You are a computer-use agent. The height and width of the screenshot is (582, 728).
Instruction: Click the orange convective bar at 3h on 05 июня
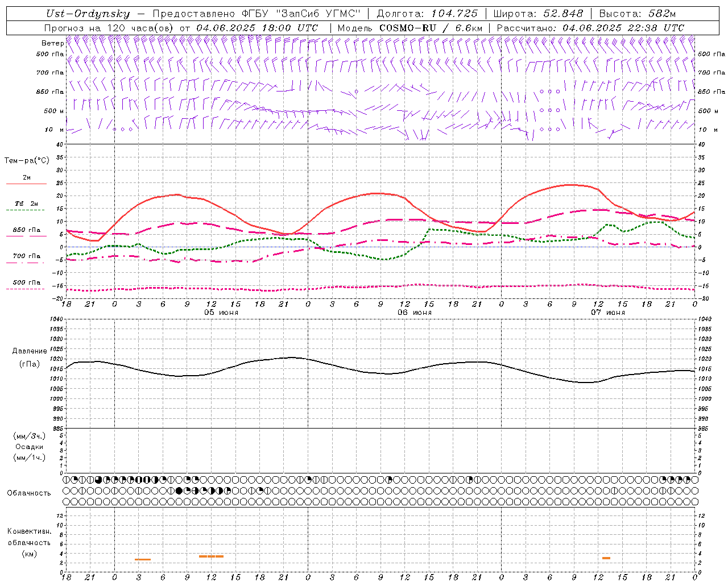[143, 560]
